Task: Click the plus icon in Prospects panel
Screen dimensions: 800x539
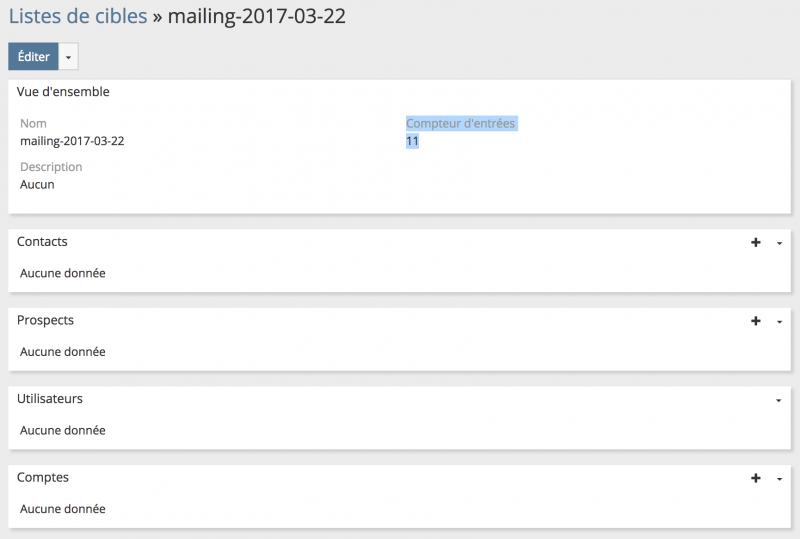Action: coord(756,321)
